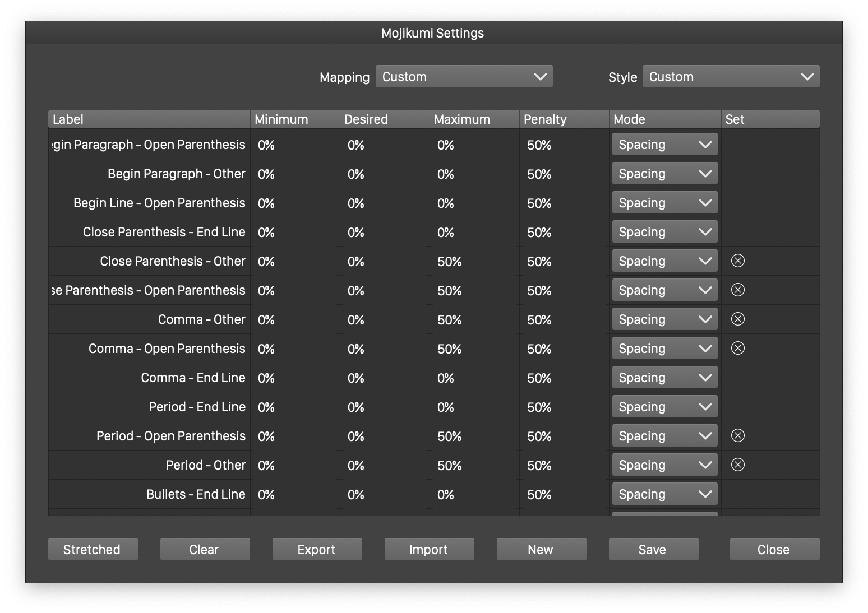Sort by the Label column header

[149, 119]
